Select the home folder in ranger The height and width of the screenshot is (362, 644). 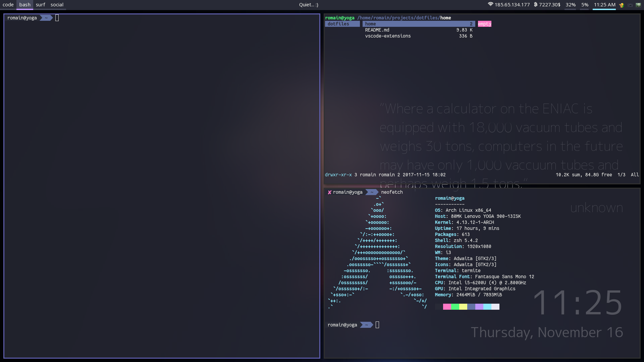(371, 24)
